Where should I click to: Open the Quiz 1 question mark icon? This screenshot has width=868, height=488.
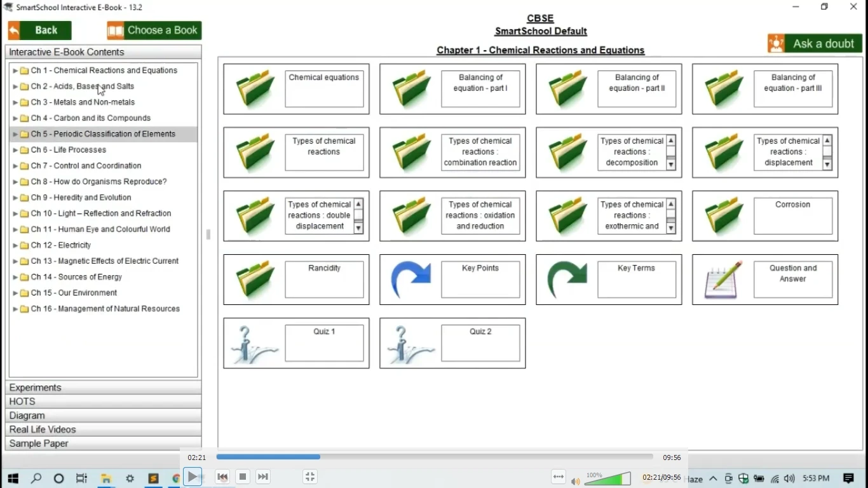coord(255,344)
